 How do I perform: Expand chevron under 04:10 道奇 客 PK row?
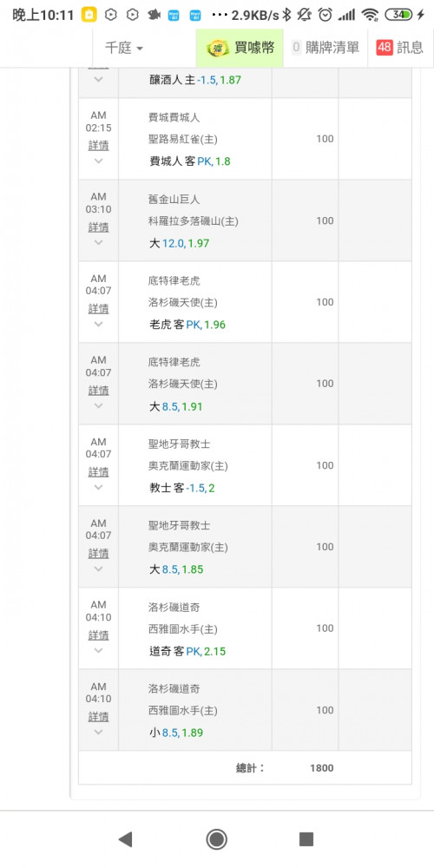(99, 650)
